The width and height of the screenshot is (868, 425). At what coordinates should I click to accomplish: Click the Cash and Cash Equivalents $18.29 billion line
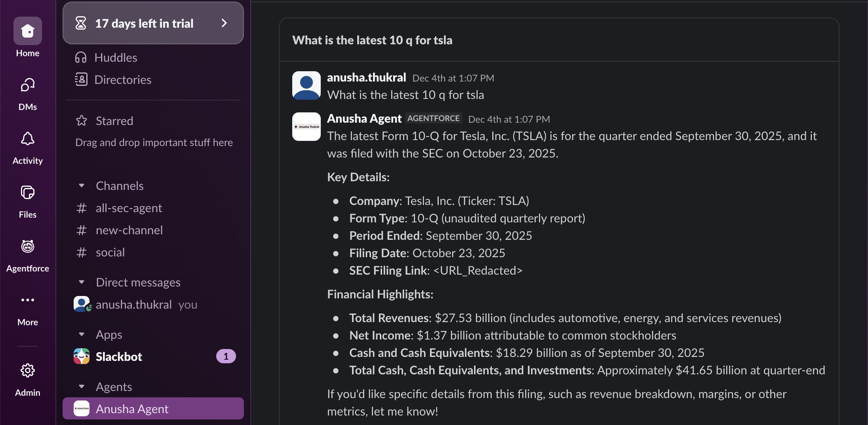pos(527,353)
